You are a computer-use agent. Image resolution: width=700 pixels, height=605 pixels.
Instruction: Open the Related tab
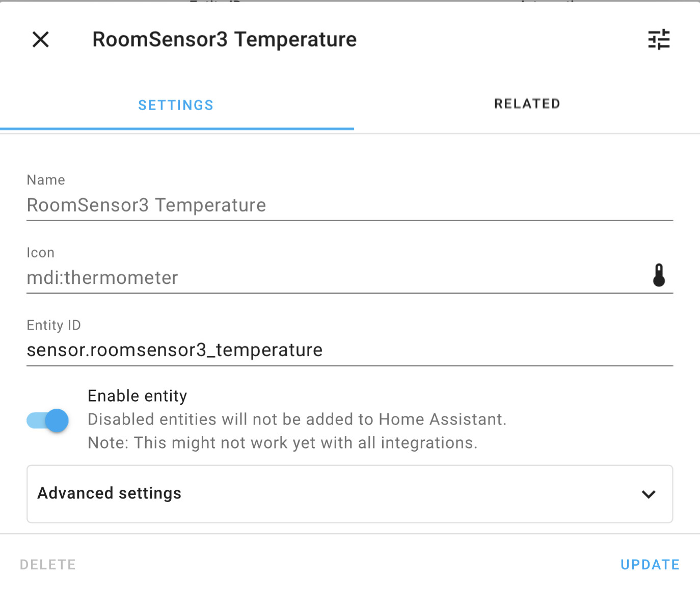[x=527, y=104]
